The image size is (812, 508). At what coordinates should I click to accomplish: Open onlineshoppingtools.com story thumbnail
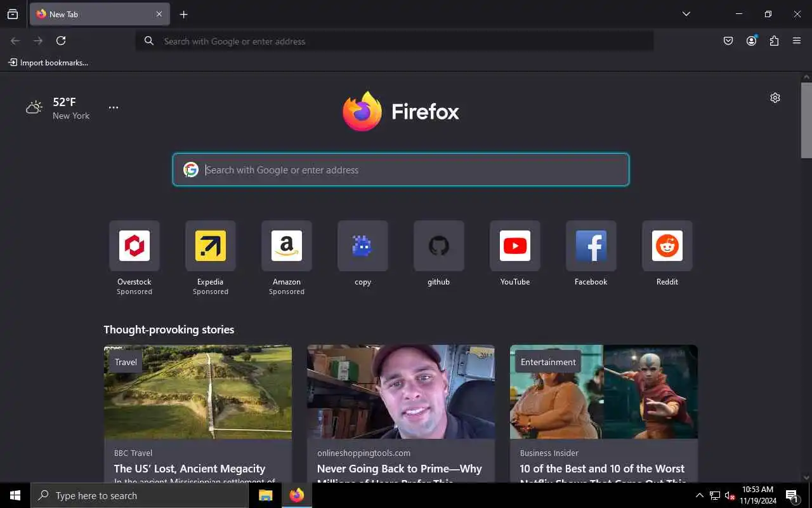pos(401,392)
